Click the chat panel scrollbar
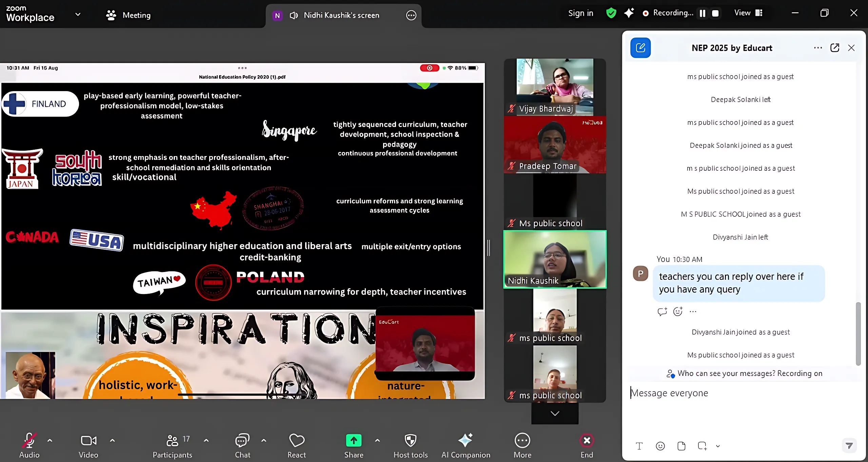The image size is (868, 462). (x=858, y=333)
